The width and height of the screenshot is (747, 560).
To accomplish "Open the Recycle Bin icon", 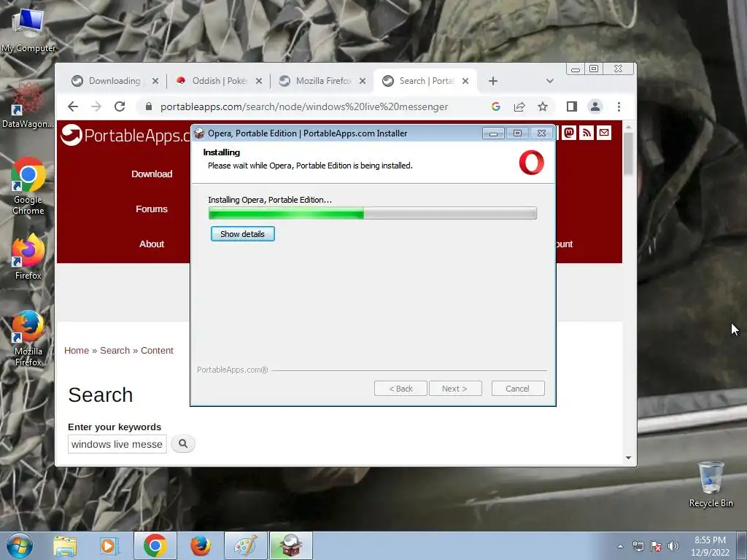I will point(711,484).
